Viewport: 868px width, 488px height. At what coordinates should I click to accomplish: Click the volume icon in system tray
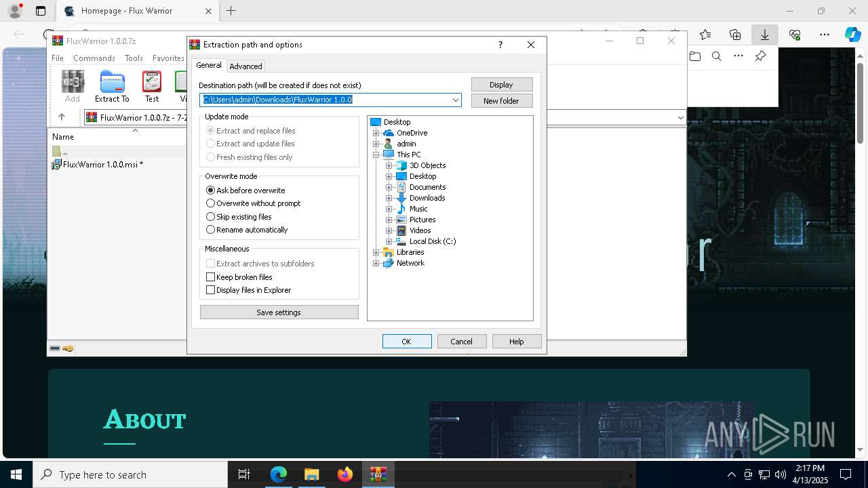click(x=781, y=474)
